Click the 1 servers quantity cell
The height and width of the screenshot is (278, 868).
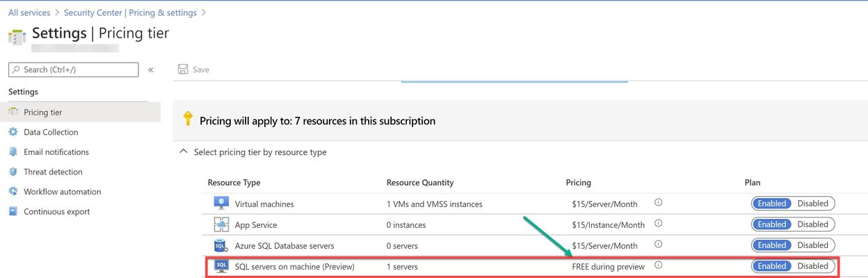click(x=403, y=267)
